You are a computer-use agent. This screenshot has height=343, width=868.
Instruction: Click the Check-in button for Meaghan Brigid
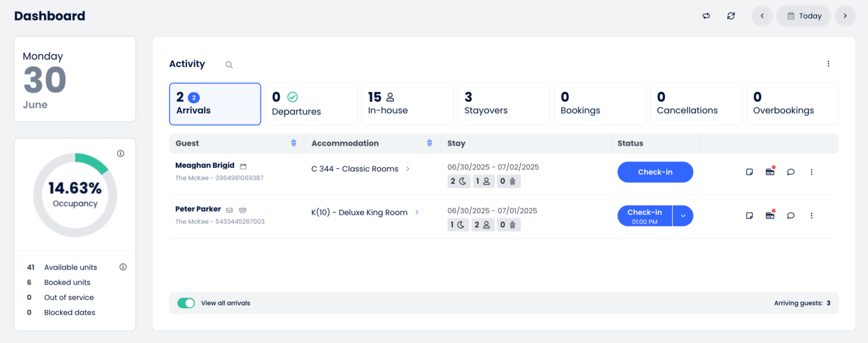tap(655, 171)
